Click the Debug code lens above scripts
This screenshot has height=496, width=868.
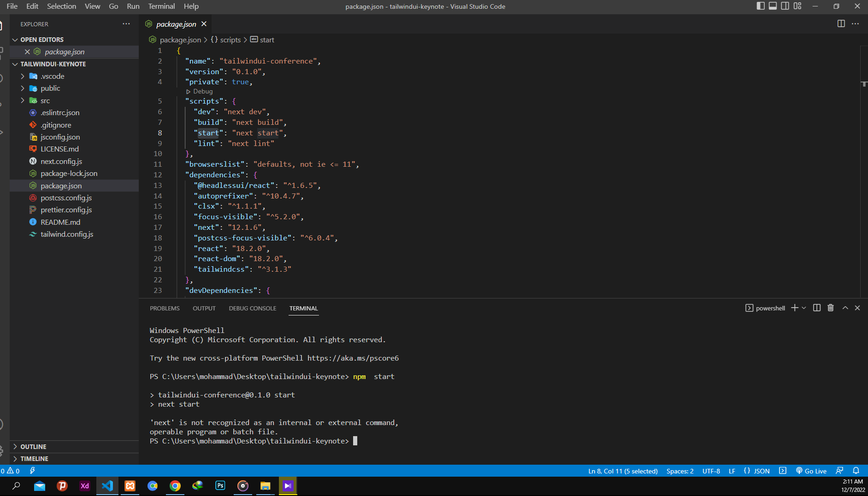click(200, 92)
